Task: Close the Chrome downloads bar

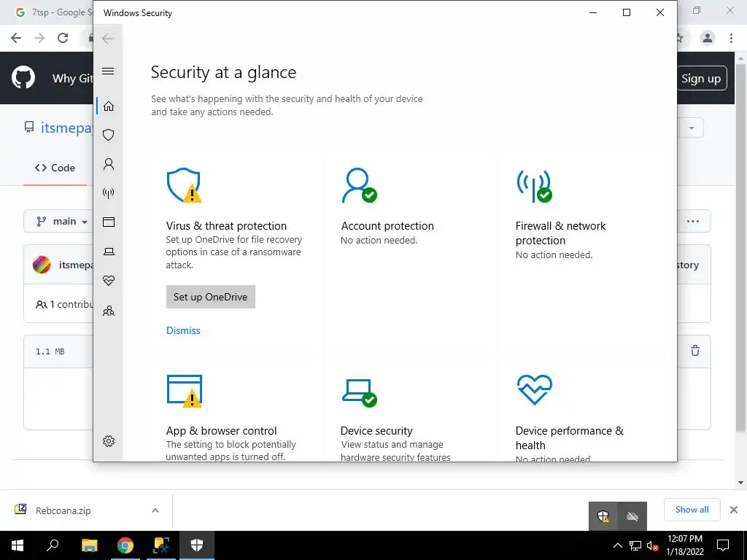Action: coord(734,510)
